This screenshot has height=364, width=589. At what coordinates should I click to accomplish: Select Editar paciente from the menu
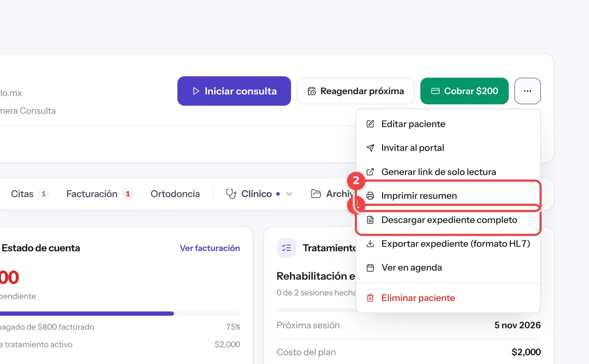(x=448, y=124)
